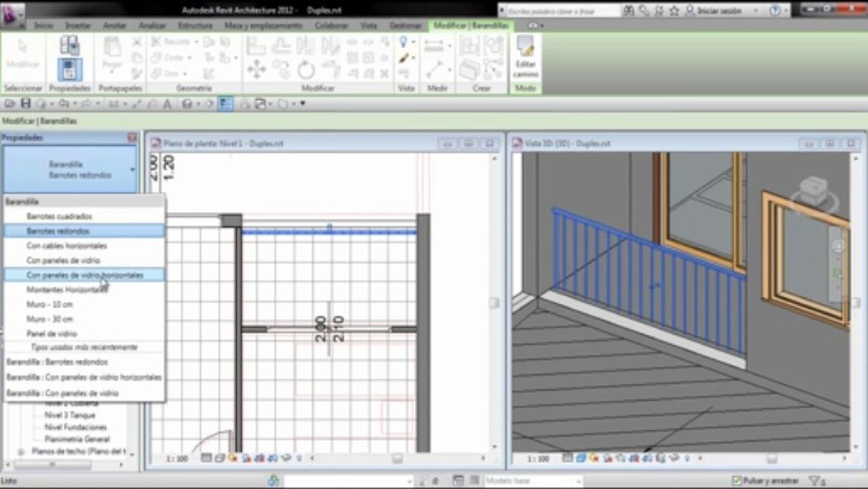The image size is (868, 489).
Task: Choose Panel de vidrio railing type
Action: coord(84,334)
